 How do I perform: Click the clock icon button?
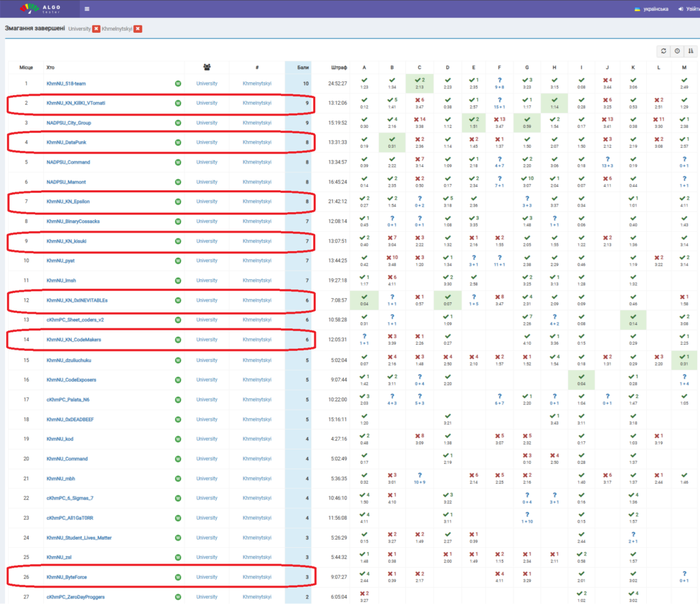pos(677,51)
